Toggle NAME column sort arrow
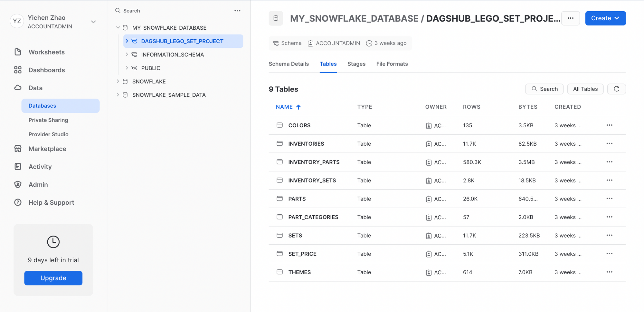Image resolution: width=644 pixels, height=312 pixels. point(298,107)
